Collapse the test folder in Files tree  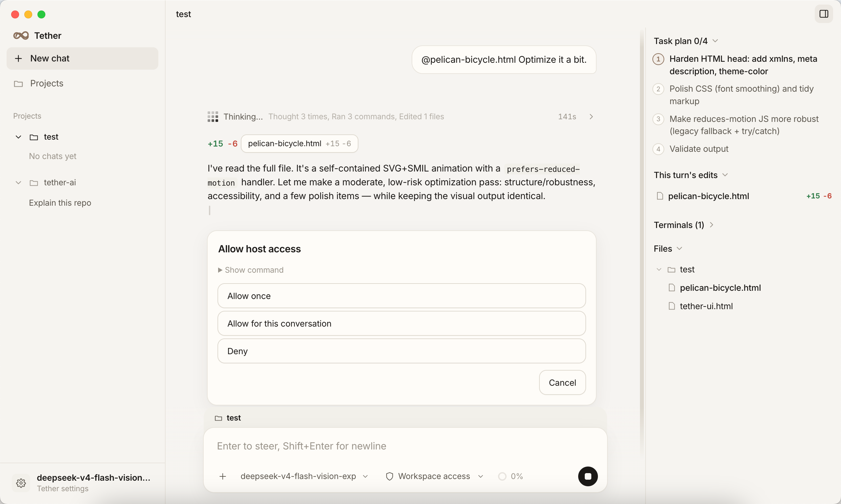pos(659,269)
